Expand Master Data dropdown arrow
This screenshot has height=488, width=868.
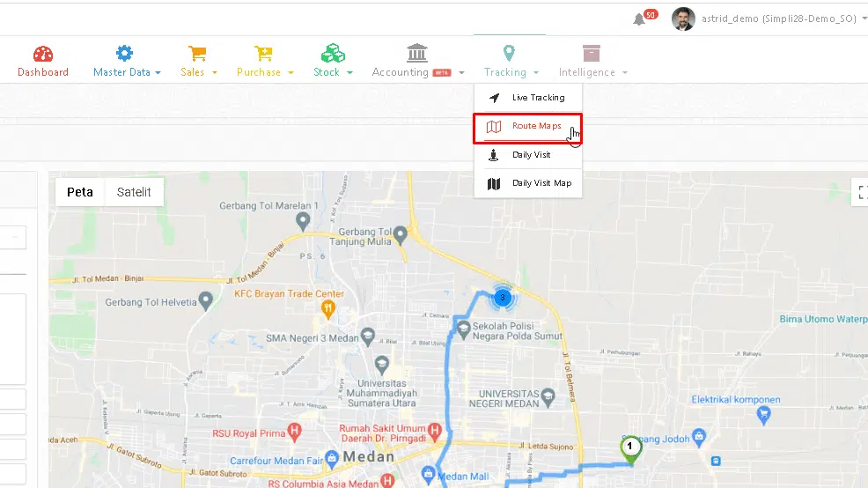[158, 72]
